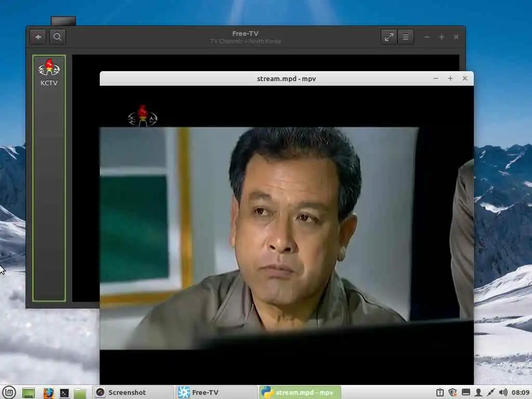
Task: Click the Free-TV window title text
Action: (245, 34)
